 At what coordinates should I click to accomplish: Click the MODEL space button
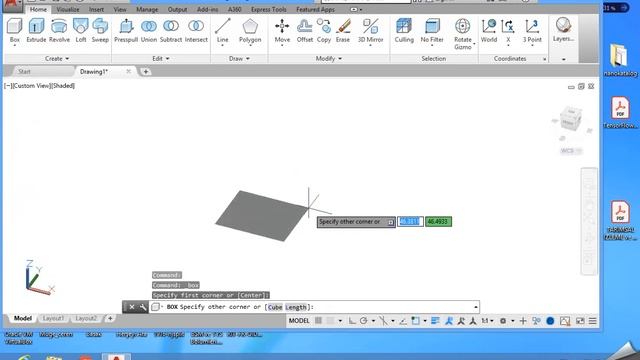[x=299, y=321]
